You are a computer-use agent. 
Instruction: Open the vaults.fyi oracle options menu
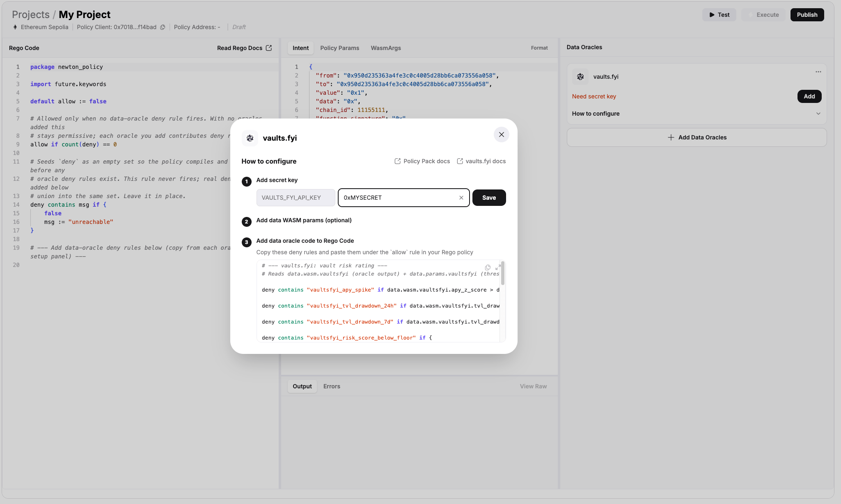(x=818, y=72)
